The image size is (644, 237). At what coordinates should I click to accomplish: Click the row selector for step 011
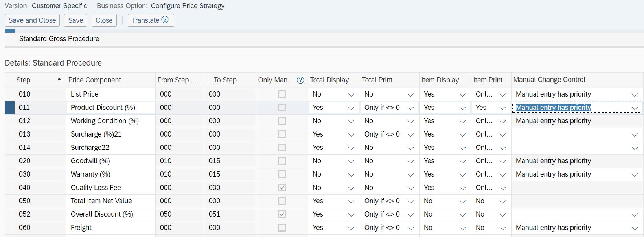pyautogui.click(x=9, y=108)
